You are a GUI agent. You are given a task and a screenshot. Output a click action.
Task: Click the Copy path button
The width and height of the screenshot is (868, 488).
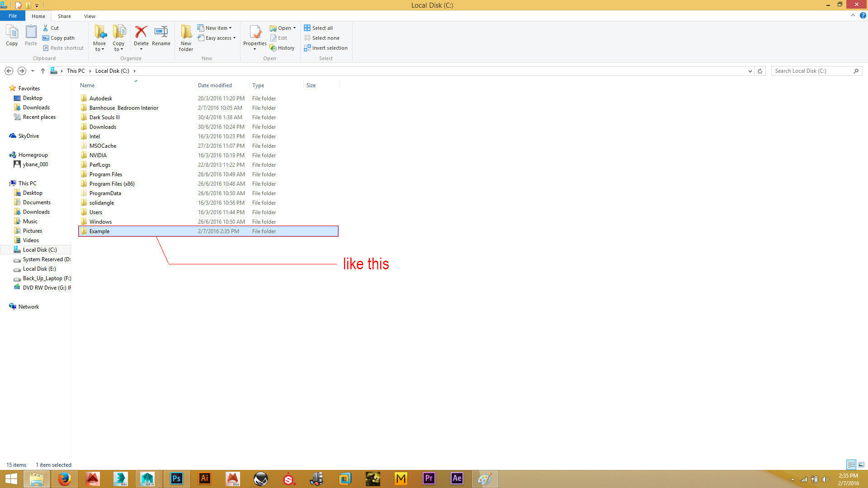(x=58, y=38)
